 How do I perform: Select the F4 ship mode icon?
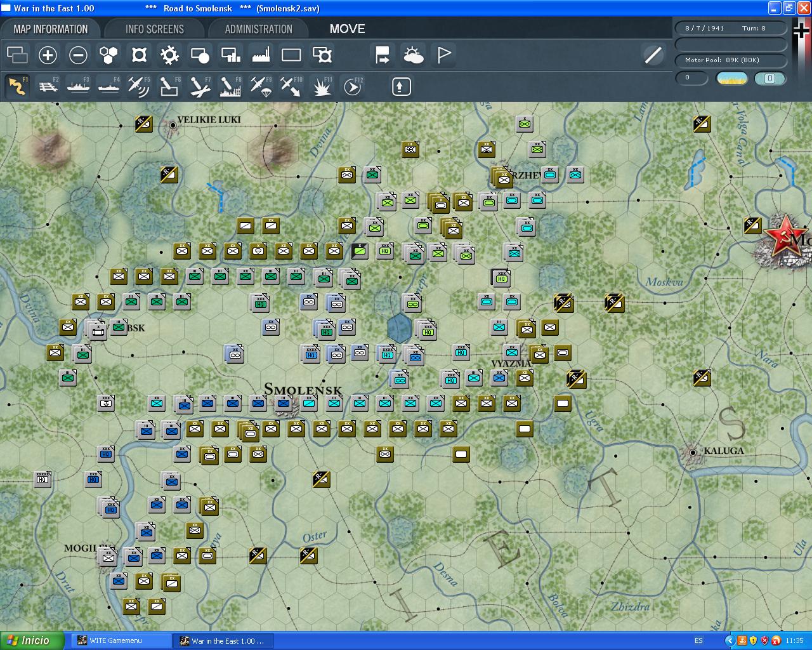point(108,86)
